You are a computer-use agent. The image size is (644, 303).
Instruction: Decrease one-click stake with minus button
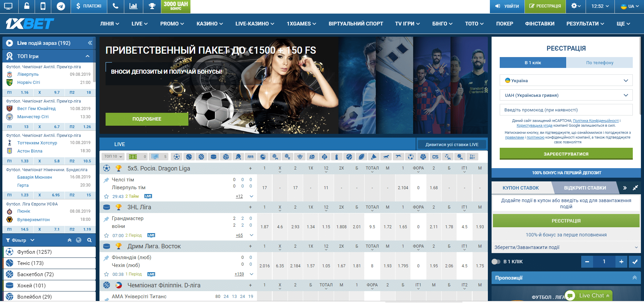(x=587, y=262)
